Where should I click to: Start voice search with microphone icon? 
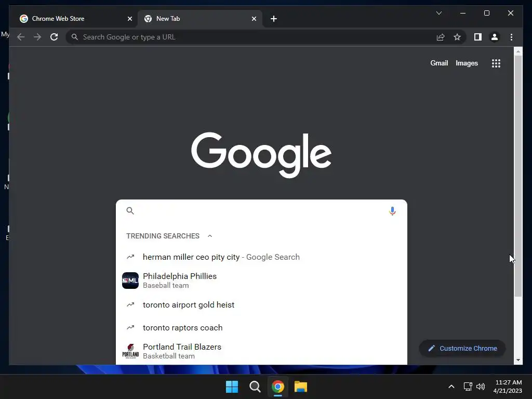[392, 211]
